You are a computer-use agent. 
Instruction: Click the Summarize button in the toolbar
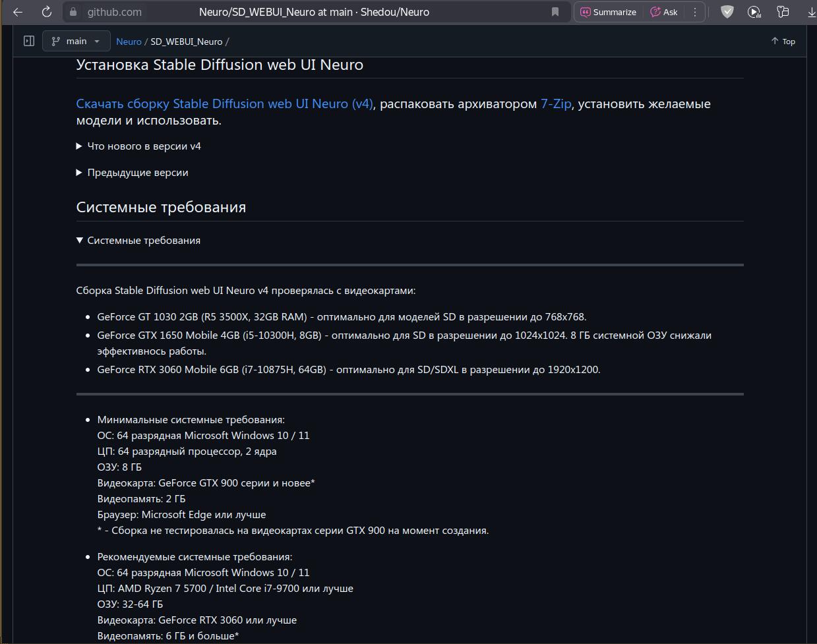[608, 12]
